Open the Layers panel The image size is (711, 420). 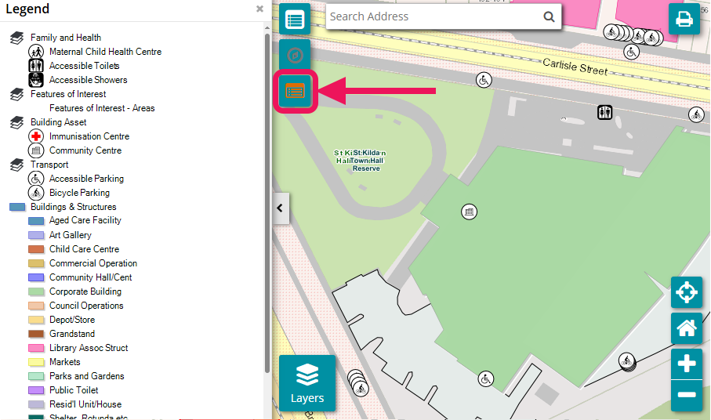(x=307, y=383)
